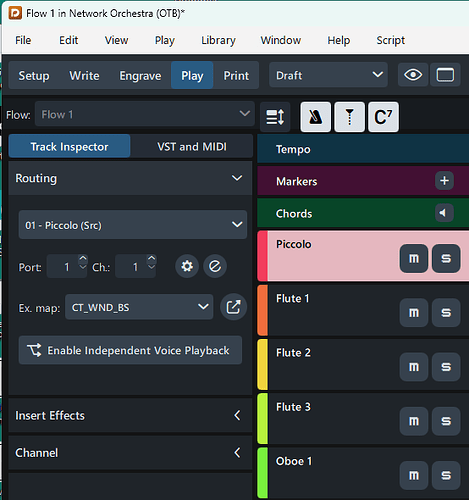469x500 pixels.
Task: Open the Edit menu
Action: 69,40
